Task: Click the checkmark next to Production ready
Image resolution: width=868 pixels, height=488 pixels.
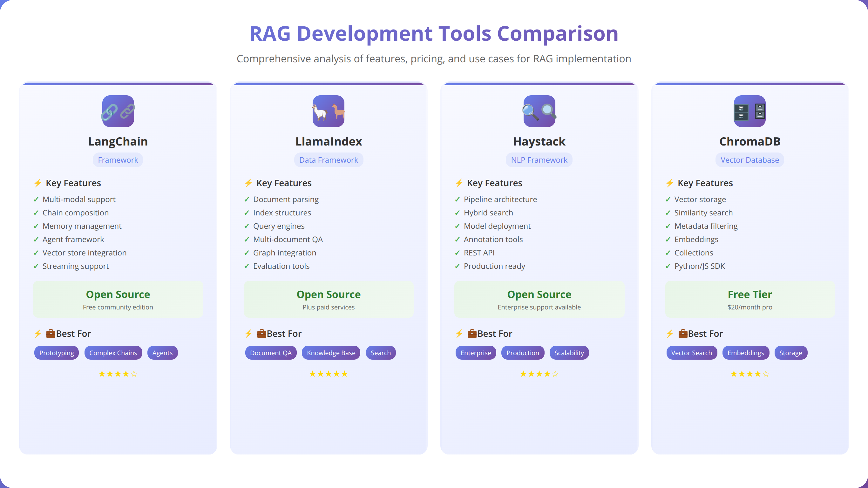Action: coord(457,266)
